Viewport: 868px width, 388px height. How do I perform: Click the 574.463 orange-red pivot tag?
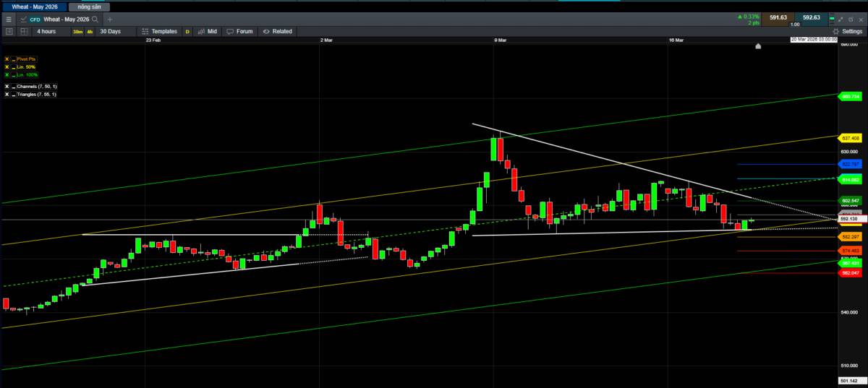[850, 251]
